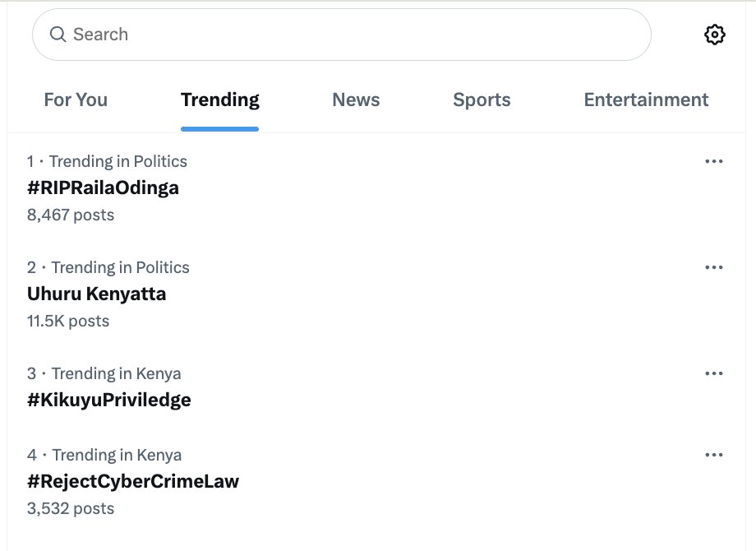Open more options for #RIPRailaOdinga trend
The image size is (756, 551).
click(713, 161)
